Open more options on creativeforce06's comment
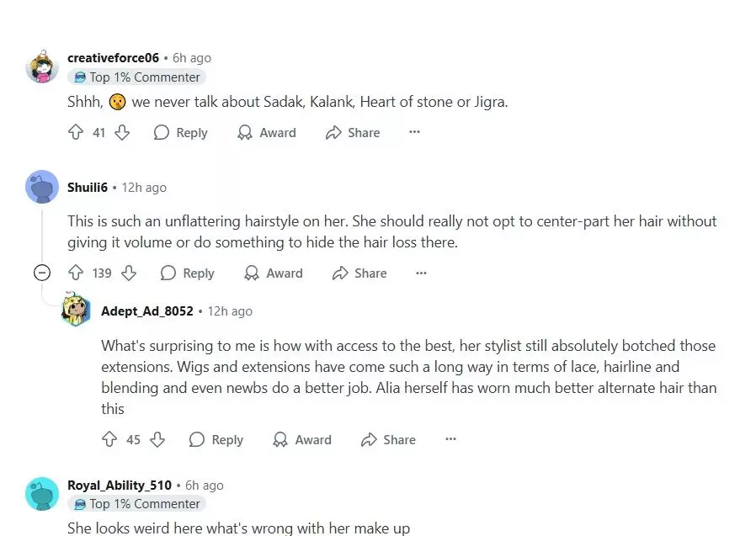Viewport: 756px width, 536px height. click(414, 132)
